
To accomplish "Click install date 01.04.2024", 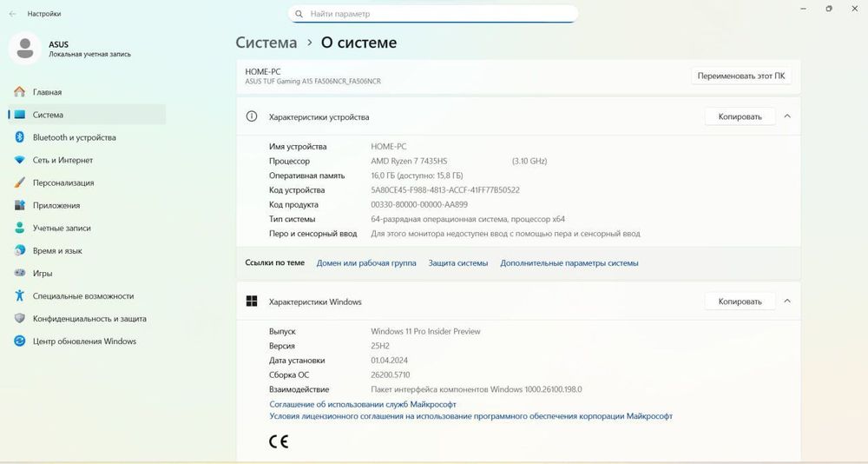I will tap(389, 360).
